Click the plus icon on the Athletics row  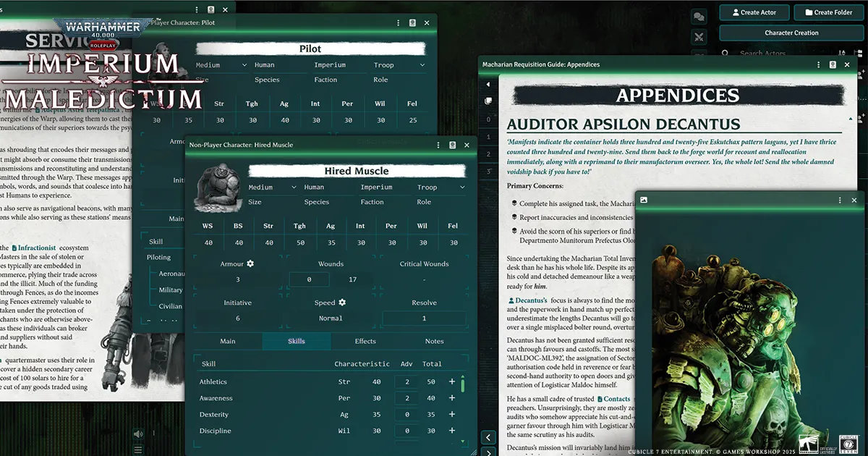[x=452, y=381]
